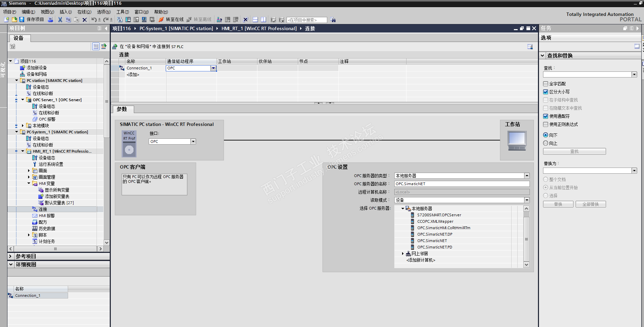Expand the 参考项目 panel
This screenshot has width=644, height=327.
(11, 256)
